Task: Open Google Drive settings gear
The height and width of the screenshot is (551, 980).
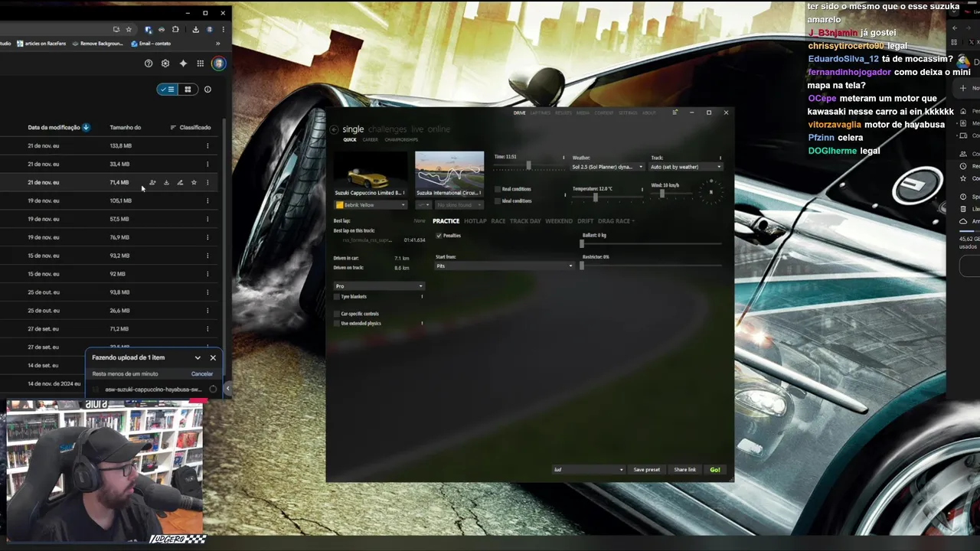Action: [165, 64]
